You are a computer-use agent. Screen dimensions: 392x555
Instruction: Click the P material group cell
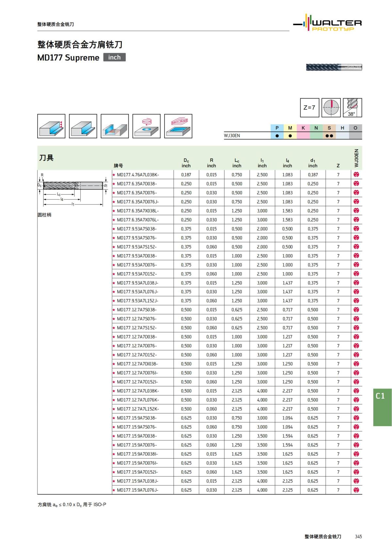pos(277,128)
